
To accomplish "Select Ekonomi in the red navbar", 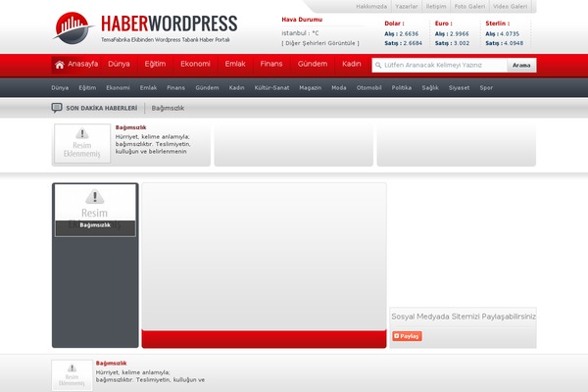I will click(195, 64).
